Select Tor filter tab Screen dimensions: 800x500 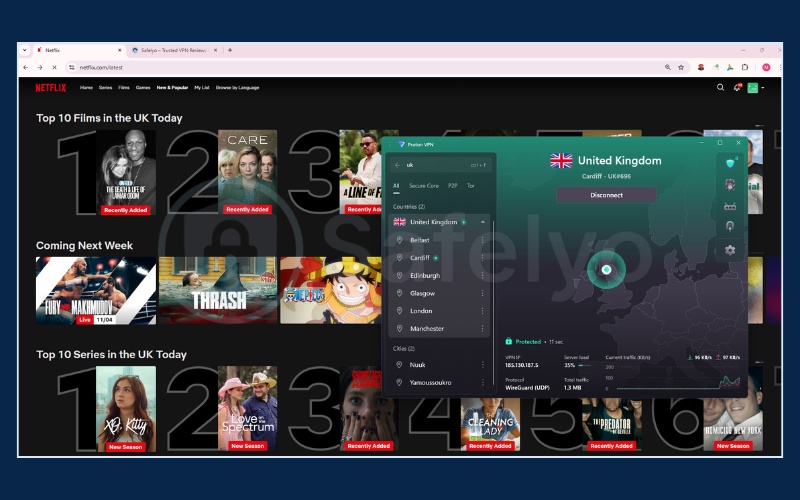(x=470, y=186)
